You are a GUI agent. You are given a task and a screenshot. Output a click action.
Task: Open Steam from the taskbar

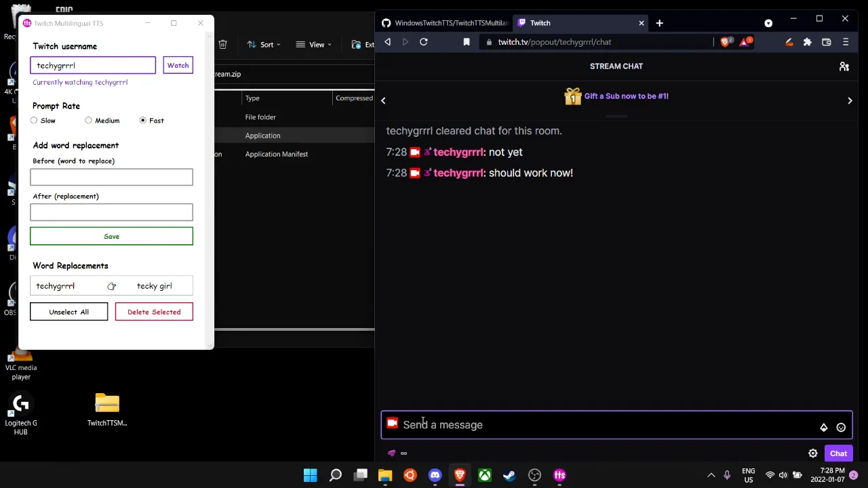coord(509,475)
